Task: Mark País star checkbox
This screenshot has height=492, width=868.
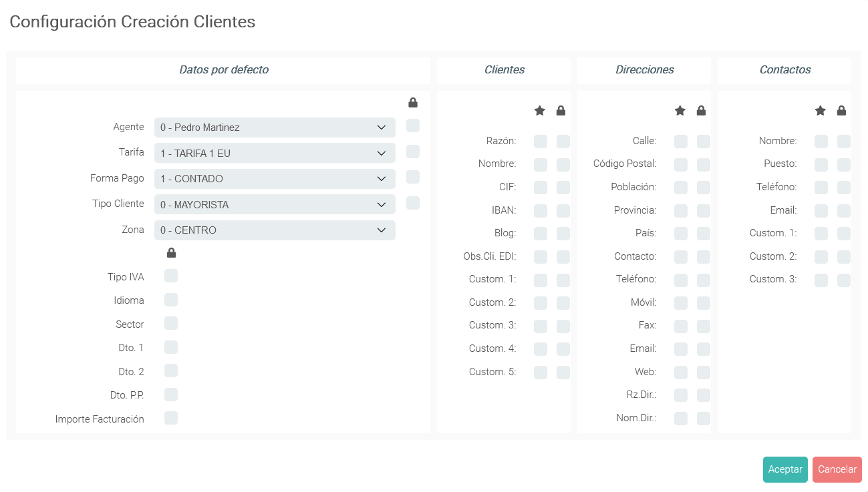Action: click(681, 234)
